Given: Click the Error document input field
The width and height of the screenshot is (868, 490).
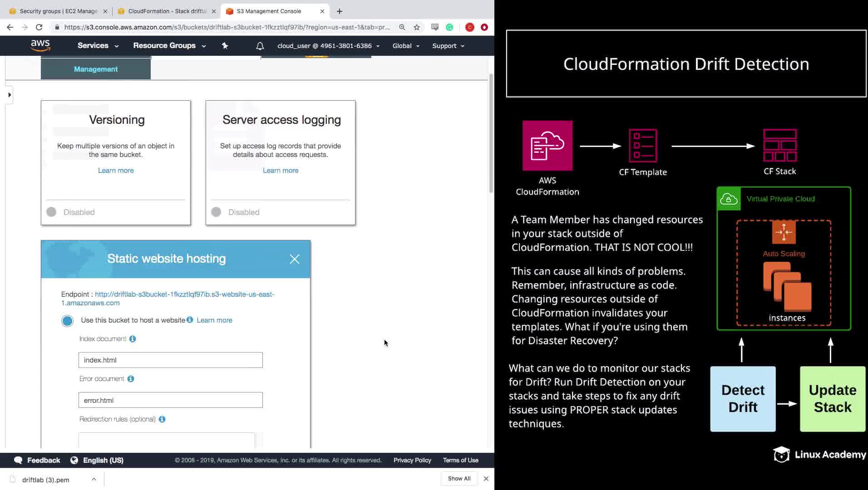Looking at the screenshot, I should [171, 400].
